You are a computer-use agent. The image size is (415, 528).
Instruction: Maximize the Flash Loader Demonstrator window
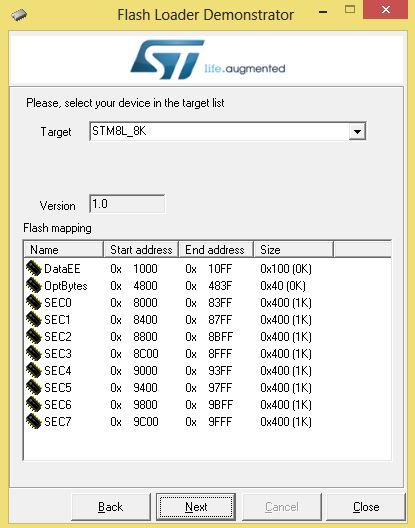tap(350, 9)
